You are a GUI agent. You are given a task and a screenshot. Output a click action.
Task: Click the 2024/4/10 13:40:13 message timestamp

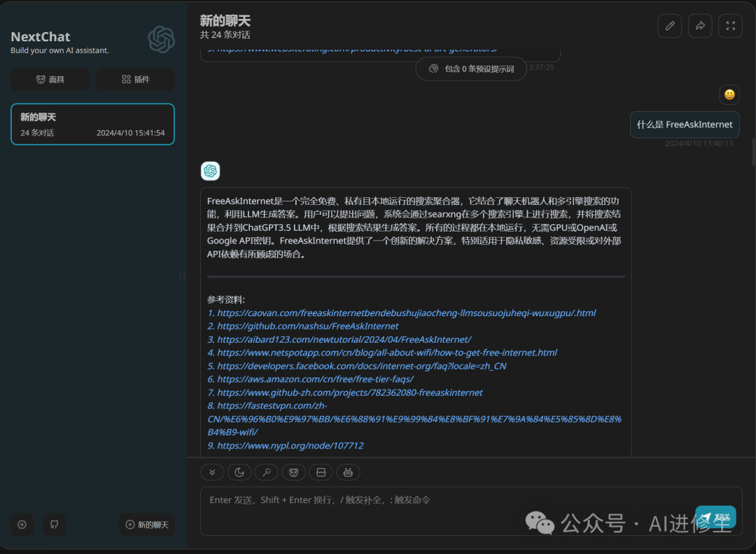(699, 143)
